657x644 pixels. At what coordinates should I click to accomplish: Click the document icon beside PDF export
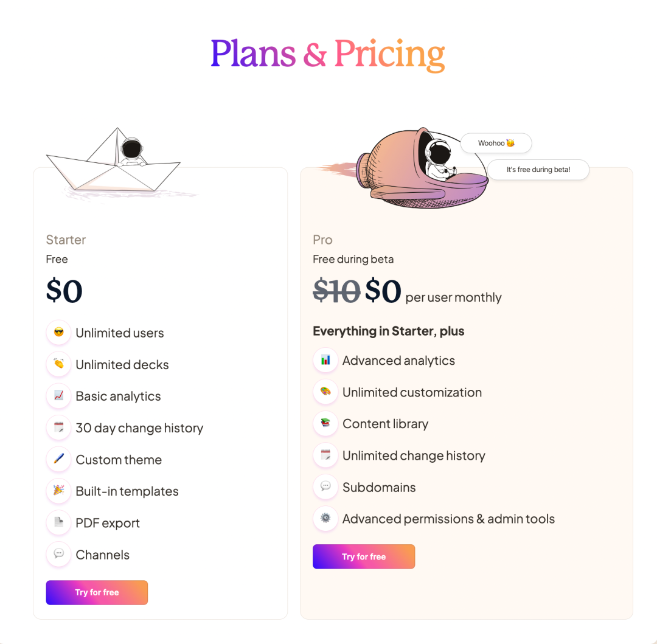58,522
